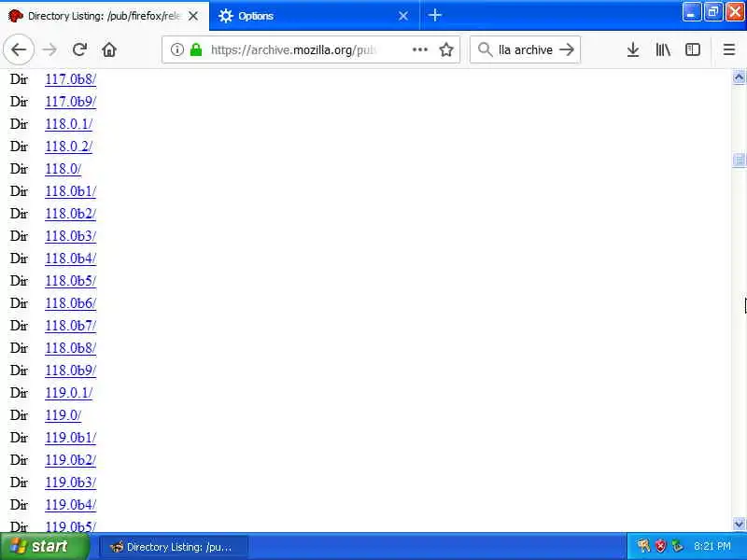Screen dimensions: 747x560
Task: Switch to the Options tab
Action: pos(315,16)
